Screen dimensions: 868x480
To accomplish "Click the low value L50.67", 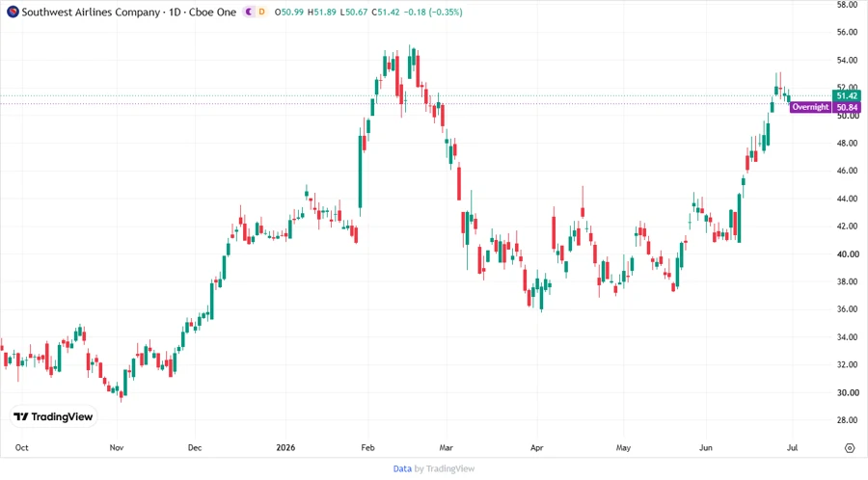I will pyautogui.click(x=353, y=12).
